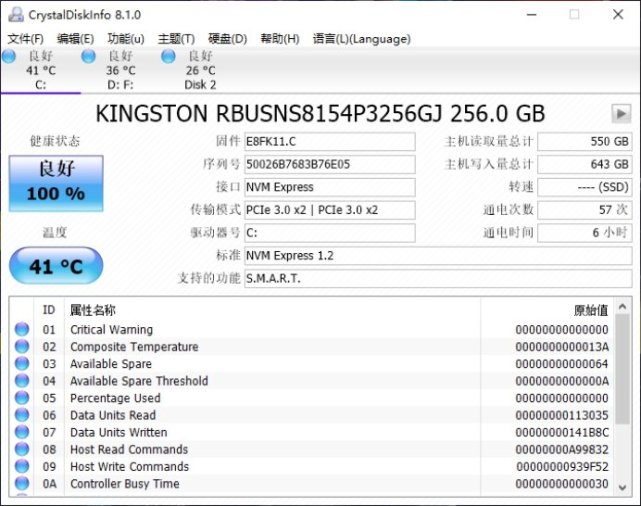This screenshot has height=506, width=641.
Task: Click raw value 00000000113035
Action: [562, 415]
